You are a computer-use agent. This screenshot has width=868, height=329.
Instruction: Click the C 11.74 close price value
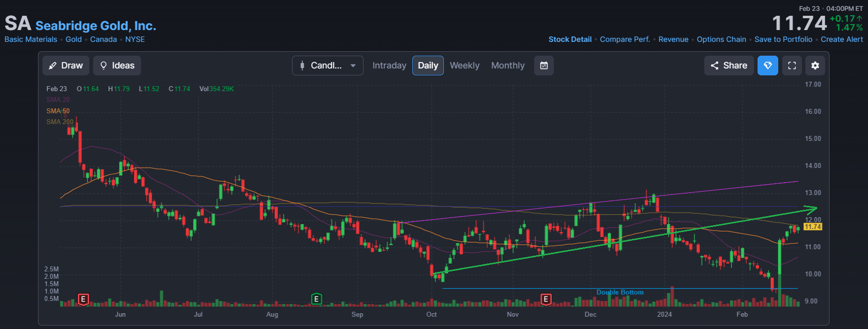click(180, 89)
